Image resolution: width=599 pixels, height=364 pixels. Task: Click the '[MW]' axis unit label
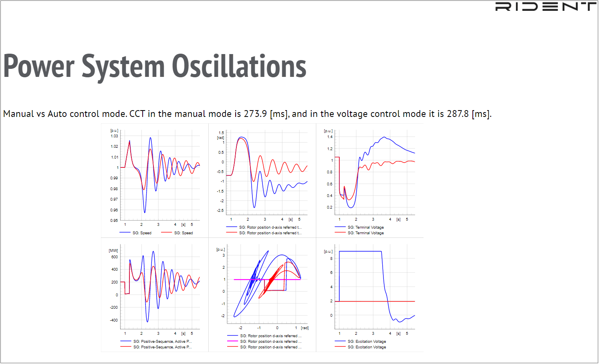(113, 251)
